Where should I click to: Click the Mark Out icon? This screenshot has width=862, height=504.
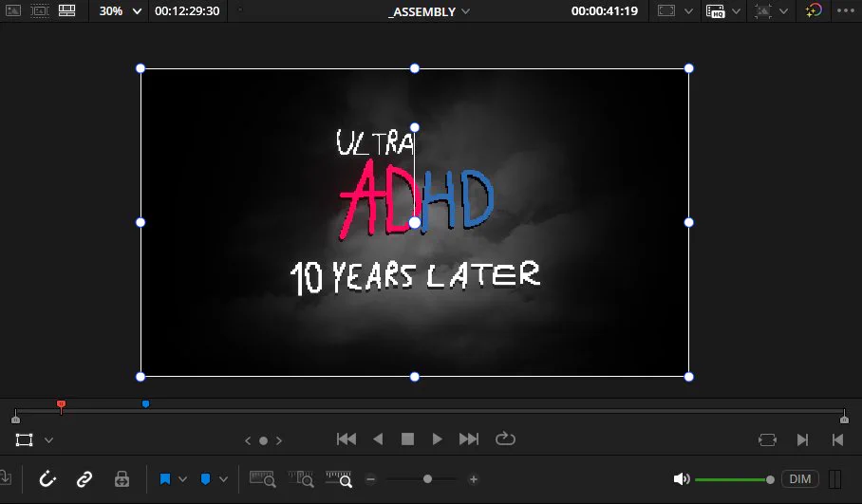point(838,439)
